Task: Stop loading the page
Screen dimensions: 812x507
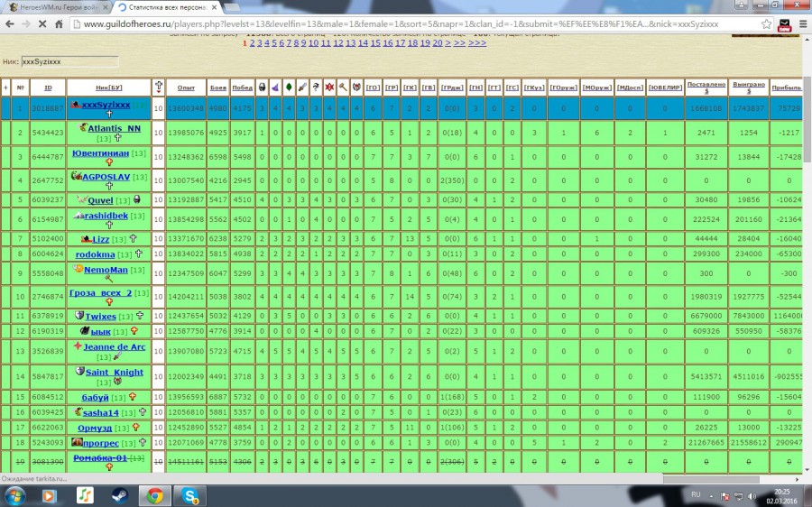Action: pos(42,23)
